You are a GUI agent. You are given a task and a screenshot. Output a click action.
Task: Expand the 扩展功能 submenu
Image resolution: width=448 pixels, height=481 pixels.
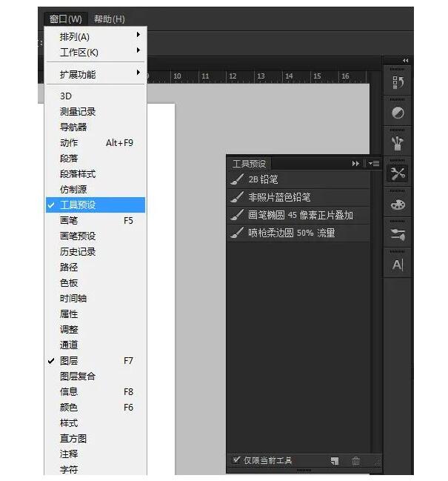click(96, 74)
